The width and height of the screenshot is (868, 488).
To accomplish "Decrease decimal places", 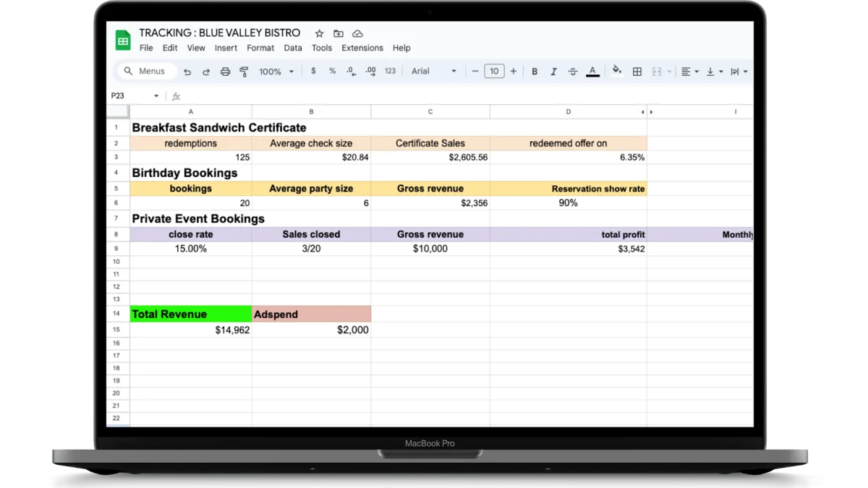I will click(351, 71).
